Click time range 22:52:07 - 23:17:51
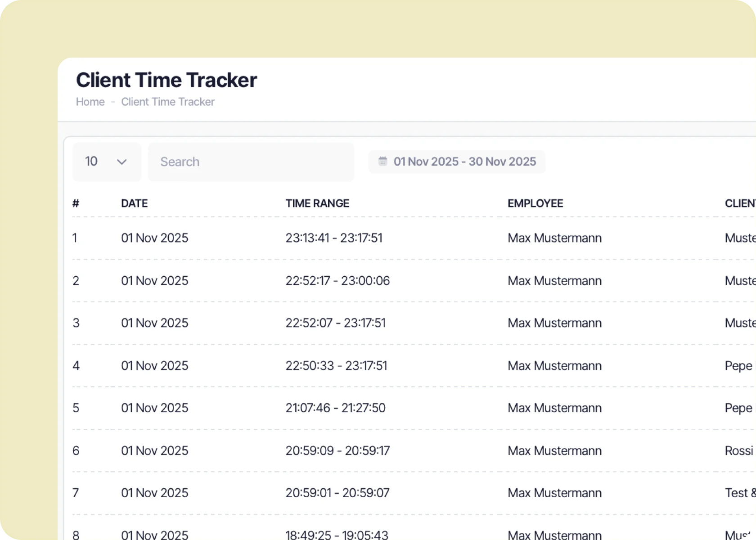This screenshot has height=540, width=756. pos(335,323)
